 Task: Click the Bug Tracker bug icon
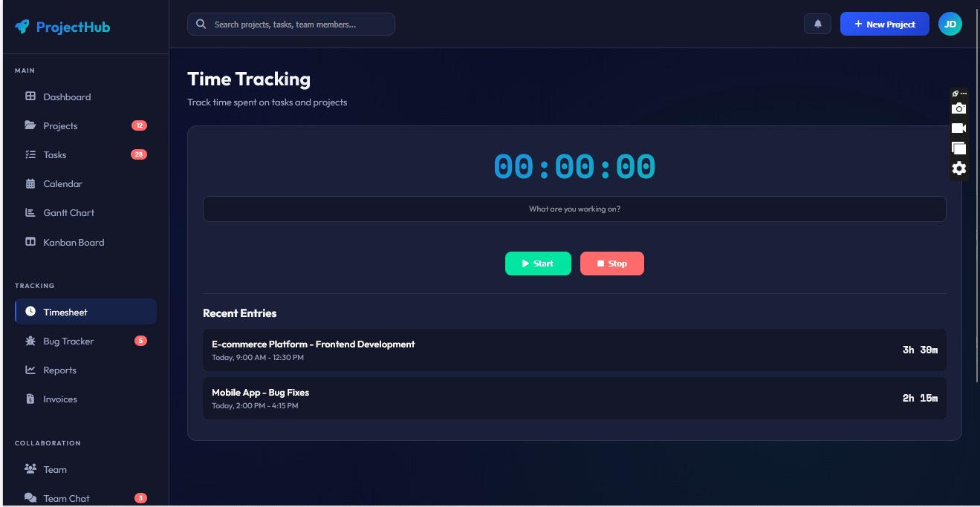pyautogui.click(x=30, y=341)
